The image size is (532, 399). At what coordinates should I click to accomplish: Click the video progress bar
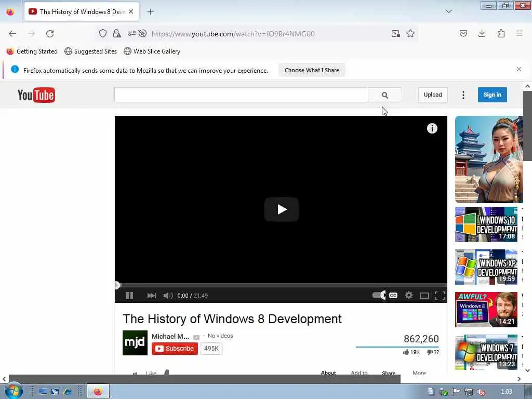click(281, 285)
